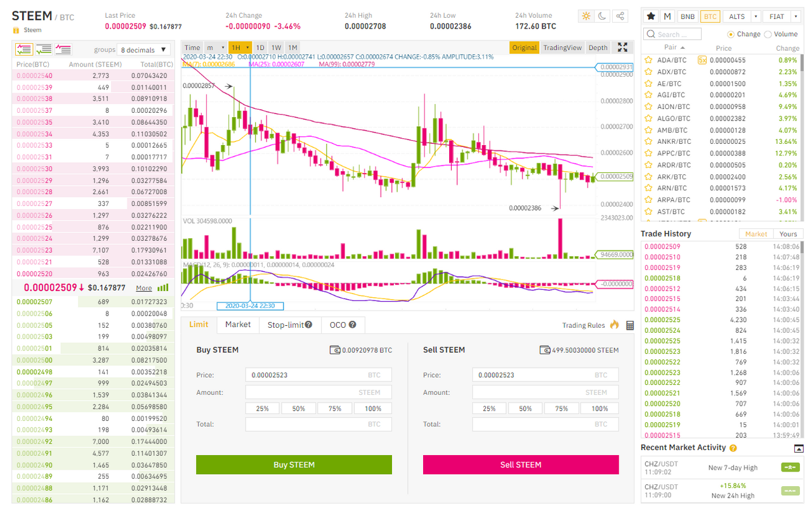Image resolution: width=812 pixels, height=509 pixels.
Task: Click CHZ/USDT New 24h High indicator icon
Action: 790,491
